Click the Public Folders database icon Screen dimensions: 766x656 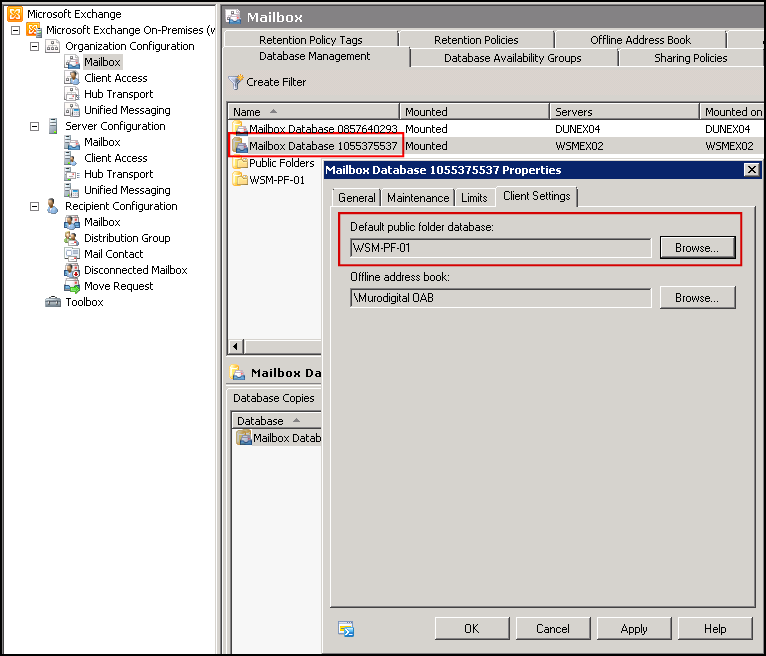[x=240, y=163]
